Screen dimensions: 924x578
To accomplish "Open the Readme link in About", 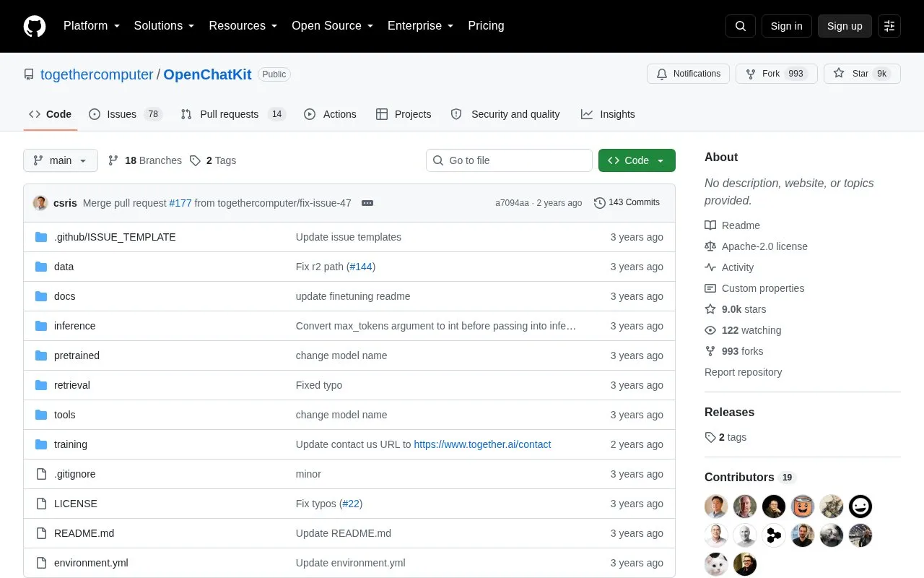I will pos(733,225).
